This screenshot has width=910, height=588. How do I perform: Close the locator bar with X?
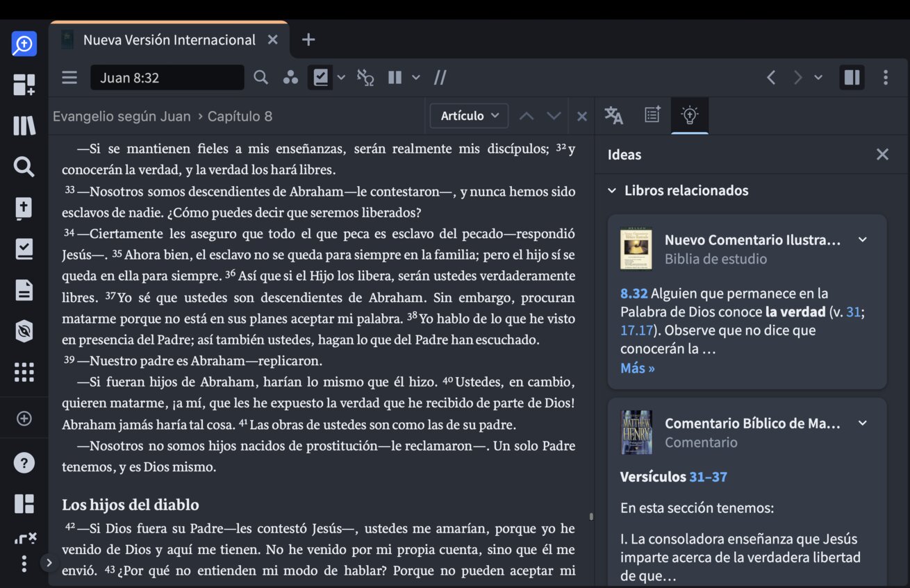pos(582,116)
